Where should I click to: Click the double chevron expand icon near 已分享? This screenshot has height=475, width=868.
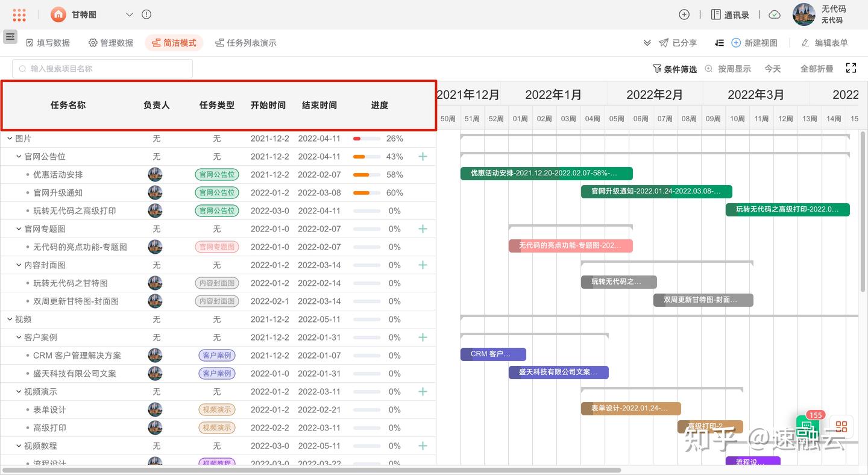(x=647, y=43)
